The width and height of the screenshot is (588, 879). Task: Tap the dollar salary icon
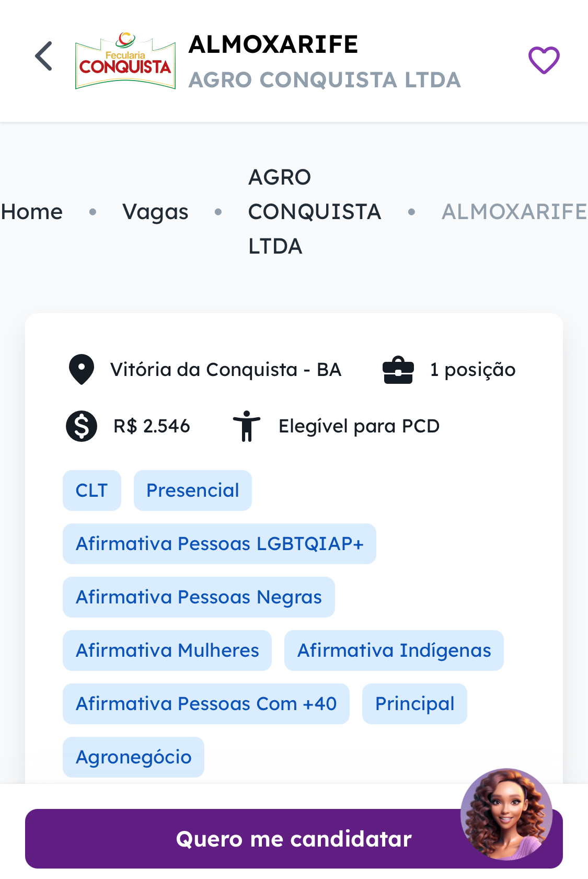pyautogui.click(x=82, y=426)
